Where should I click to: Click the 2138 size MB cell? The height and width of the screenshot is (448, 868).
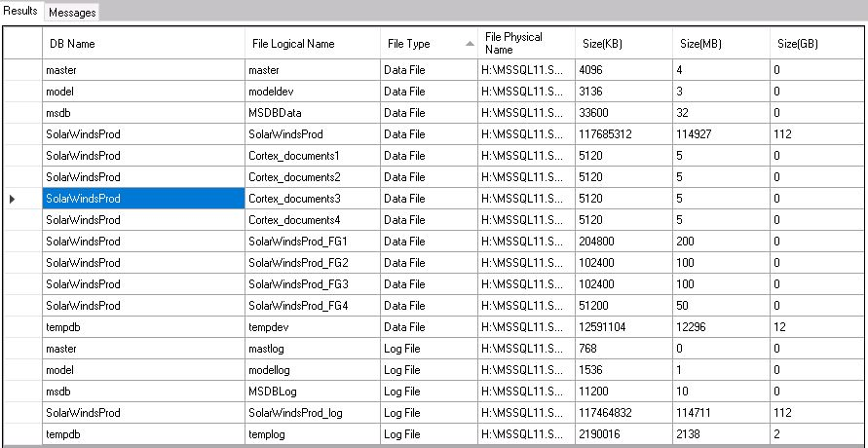(721, 434)
